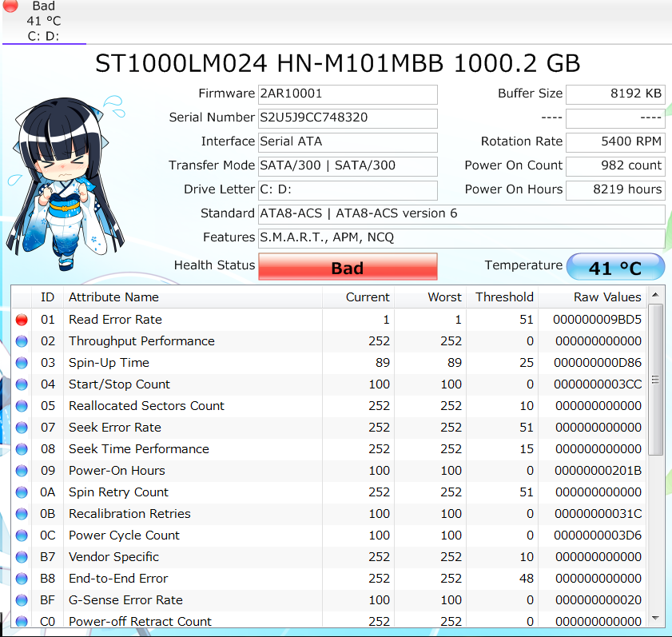This screenshot has width=672, height=637.
Task: Click the red status icon for Read Error Rate
Action: click(x=22, y=320)
